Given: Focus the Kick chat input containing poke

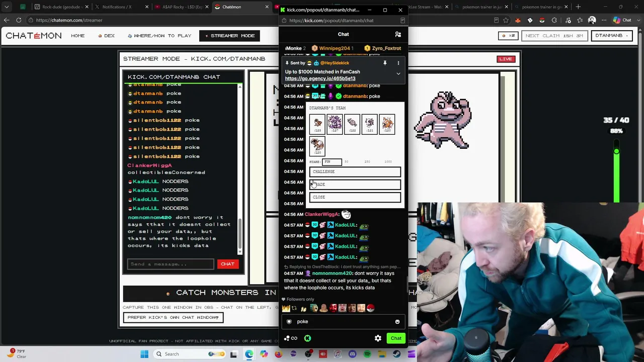Looking at the screenshot, I should tap(343, 322).
